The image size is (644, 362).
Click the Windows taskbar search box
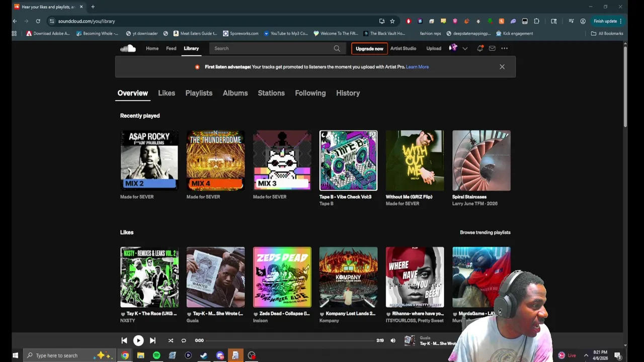[x=70, y=355]
